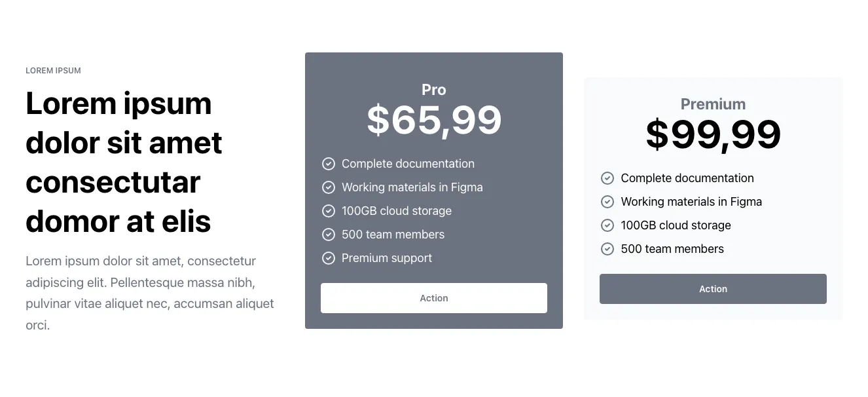
Task: Click checkmark icon beside Premium 500 team members
Action: point(607,249)
